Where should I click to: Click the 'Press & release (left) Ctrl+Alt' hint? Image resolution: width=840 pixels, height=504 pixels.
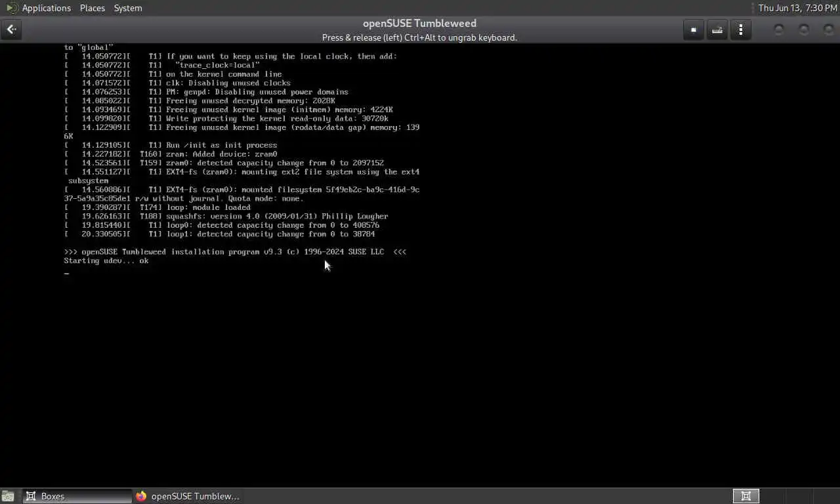pyautogui.click(x=419, y=37)
